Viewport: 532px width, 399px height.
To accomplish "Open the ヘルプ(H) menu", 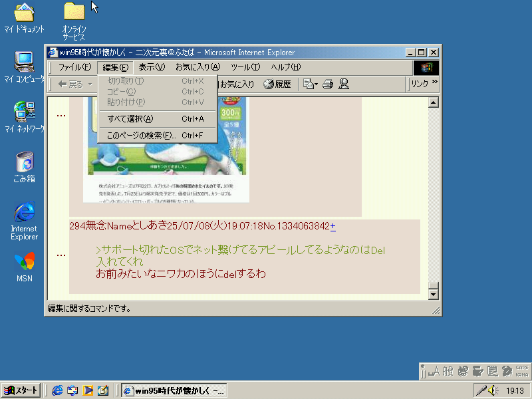I will coord(286,67).
